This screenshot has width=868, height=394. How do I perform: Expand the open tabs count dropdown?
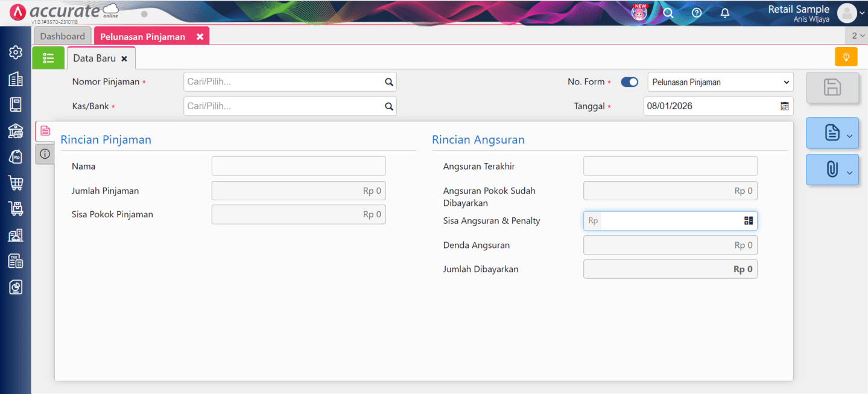point(857,36)
